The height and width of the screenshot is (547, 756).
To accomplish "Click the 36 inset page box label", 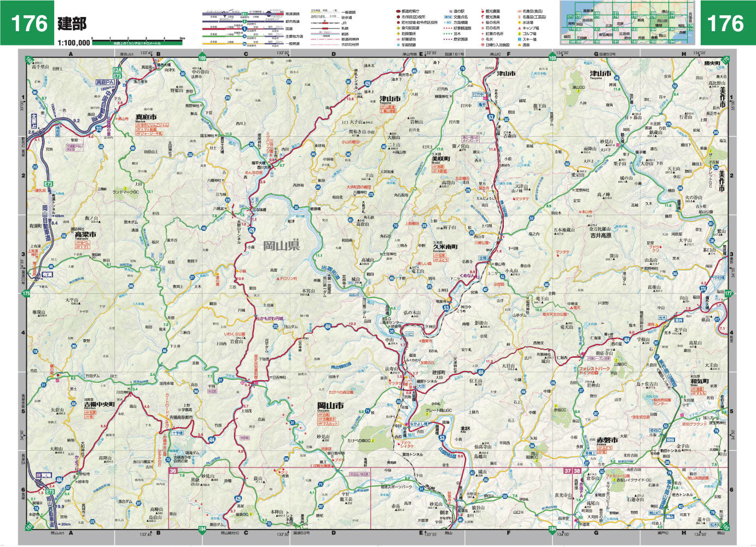I will point(173,471).
